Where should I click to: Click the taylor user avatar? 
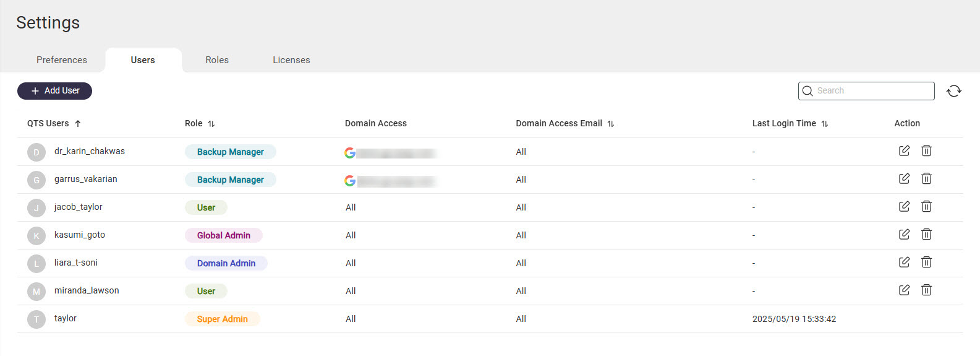point(36,319)
